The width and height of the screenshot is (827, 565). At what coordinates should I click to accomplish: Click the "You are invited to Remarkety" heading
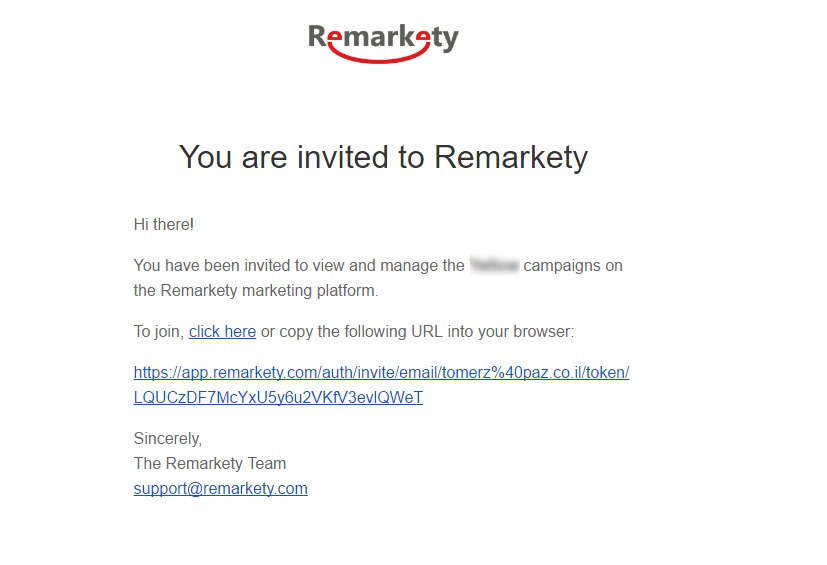coord(383,157)
